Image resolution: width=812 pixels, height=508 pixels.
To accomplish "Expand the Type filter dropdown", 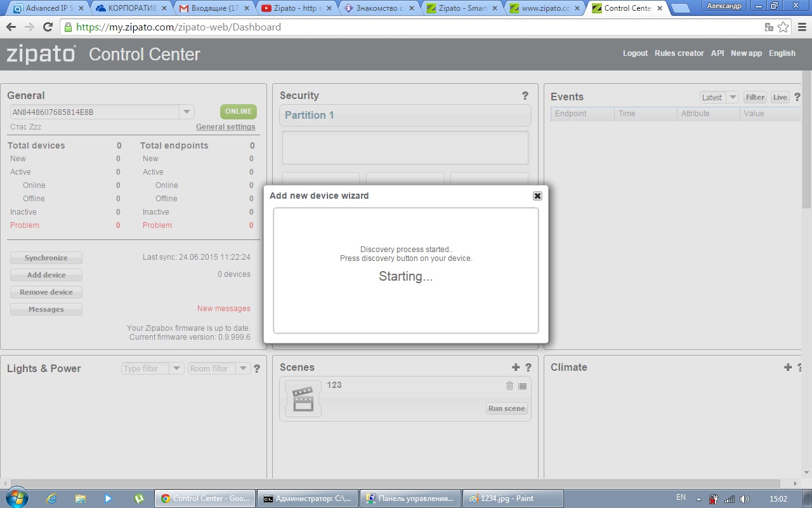I will click(x=176, y=368).
